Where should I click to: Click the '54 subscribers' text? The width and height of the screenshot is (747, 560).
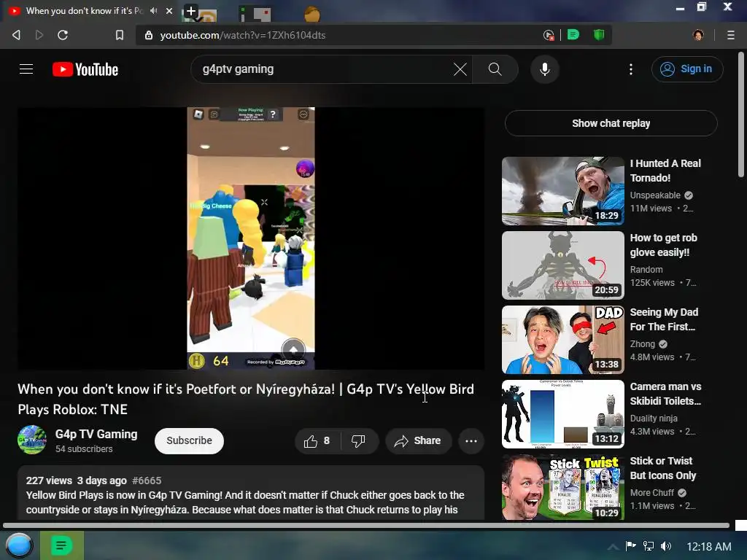(x=84, y=449)
